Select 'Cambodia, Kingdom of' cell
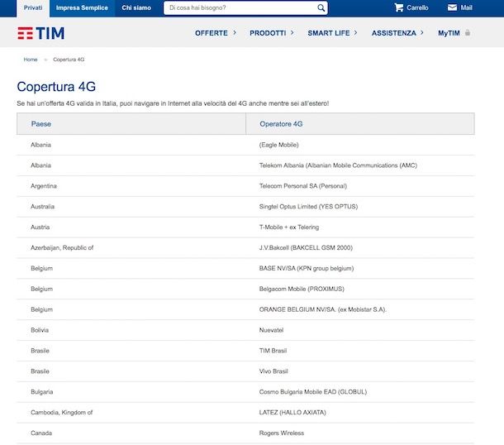This screenshot has width=504, height=445. click(62, 413)
